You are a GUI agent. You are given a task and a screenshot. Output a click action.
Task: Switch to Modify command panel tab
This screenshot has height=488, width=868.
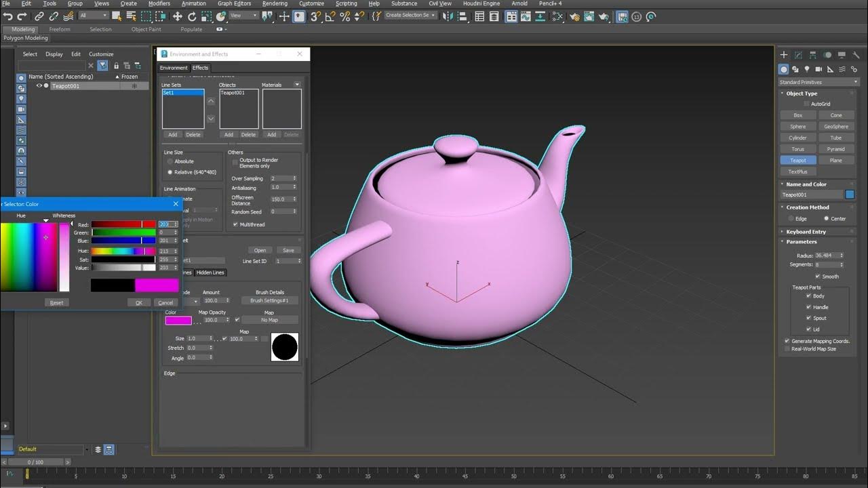tap(798, 55)
